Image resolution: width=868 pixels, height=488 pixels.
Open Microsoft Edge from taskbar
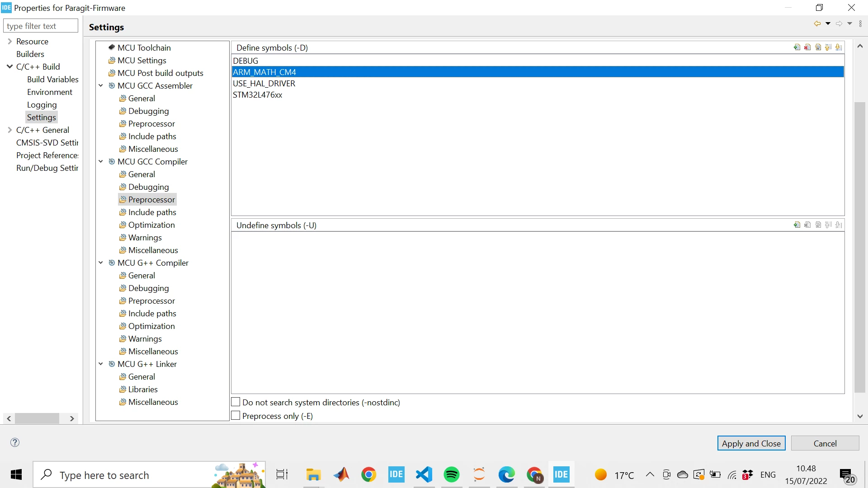(x=507, y=474)
